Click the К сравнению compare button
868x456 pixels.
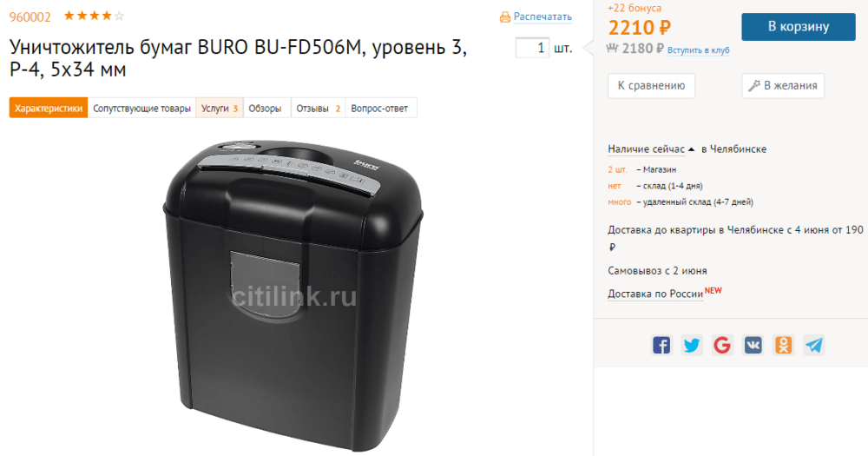[651, 86]
